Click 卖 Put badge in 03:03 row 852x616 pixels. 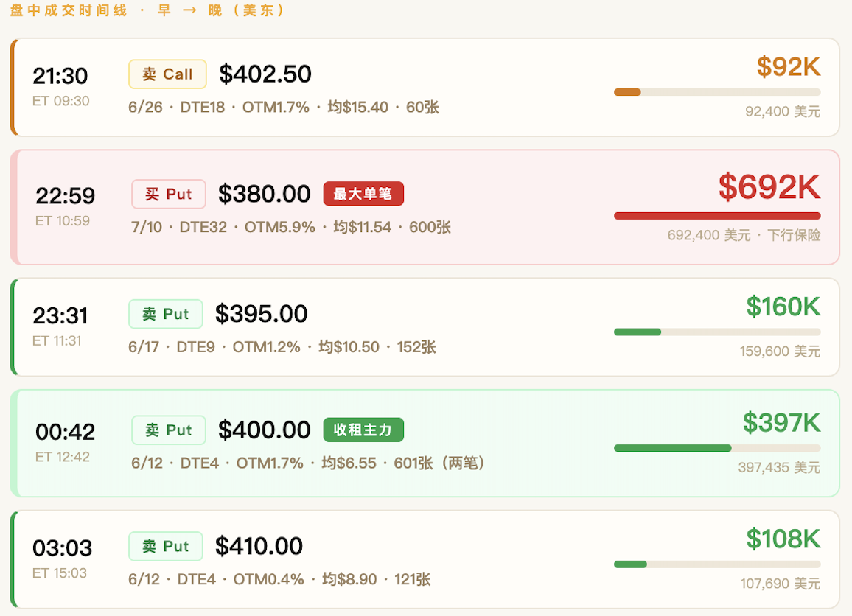pos(166,547)
